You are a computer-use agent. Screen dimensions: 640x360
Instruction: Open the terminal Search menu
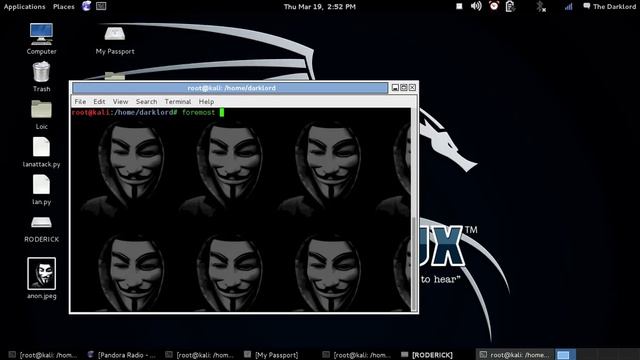tap(147, 102)
